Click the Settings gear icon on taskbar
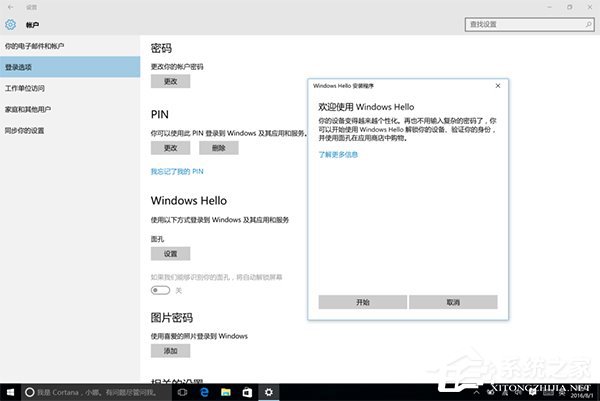This screenshot has height=401, width=600. (269, 392)
